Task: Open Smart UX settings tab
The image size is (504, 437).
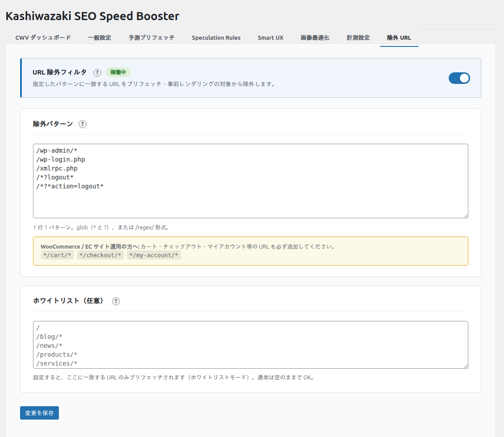Action: coord(270,38)
